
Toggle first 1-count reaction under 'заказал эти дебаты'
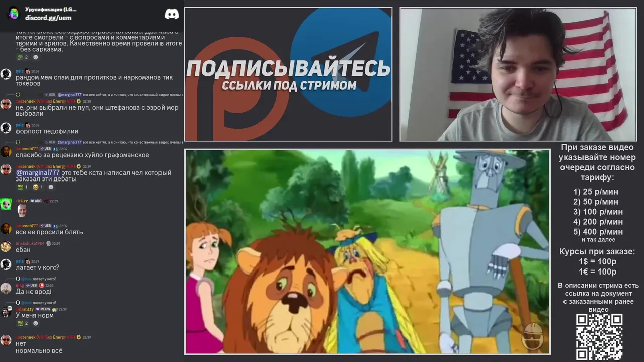coord(23,187)
